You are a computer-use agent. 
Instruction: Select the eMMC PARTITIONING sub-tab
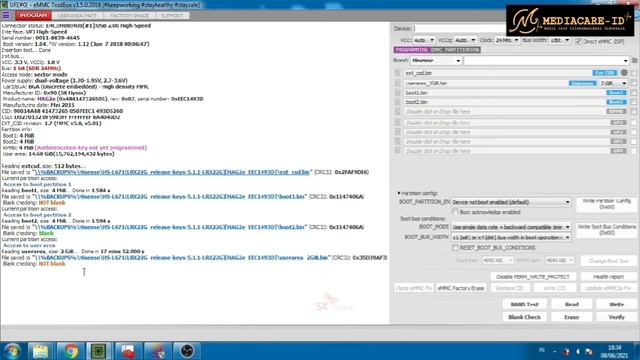tap(456, 50)
